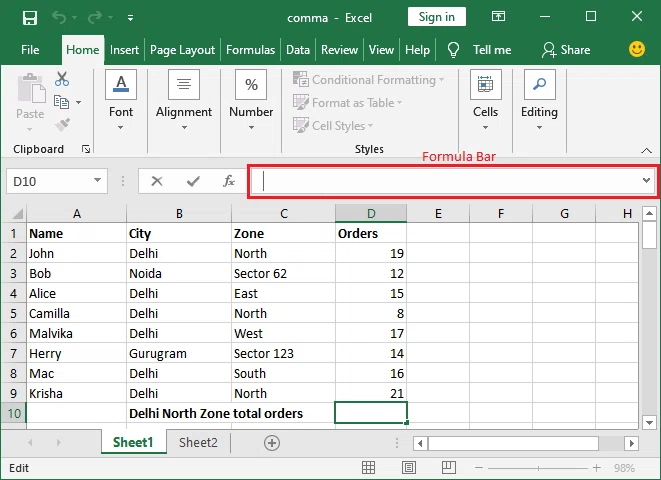
Task: Switch to Page Break Preview icon
Action: point(449,467)
